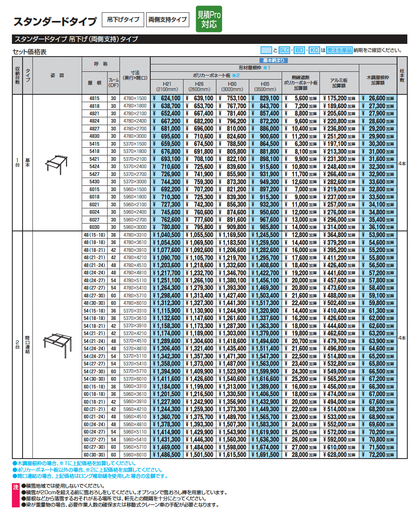
Task: Select the ¥624,100 price cell
Action: tap(167, 98)
